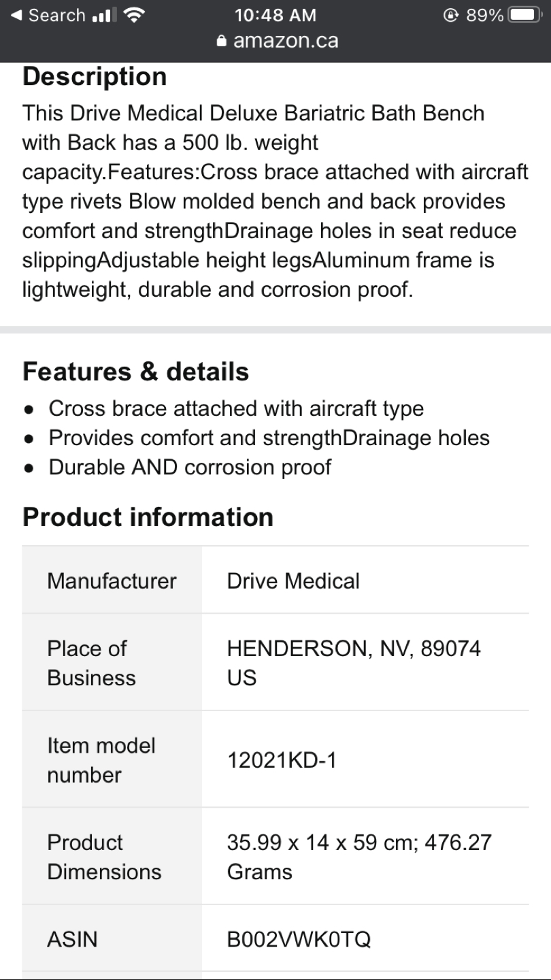This screenshot has width=551, height=980.
Task: Tap the Item model number 12021KD-1
Action: coord(282,760)
